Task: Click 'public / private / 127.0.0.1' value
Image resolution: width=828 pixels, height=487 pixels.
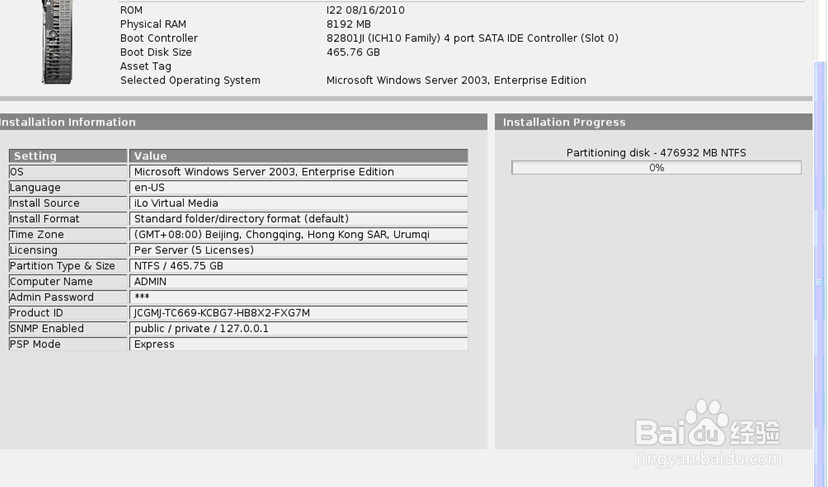Action: (201, 329)
